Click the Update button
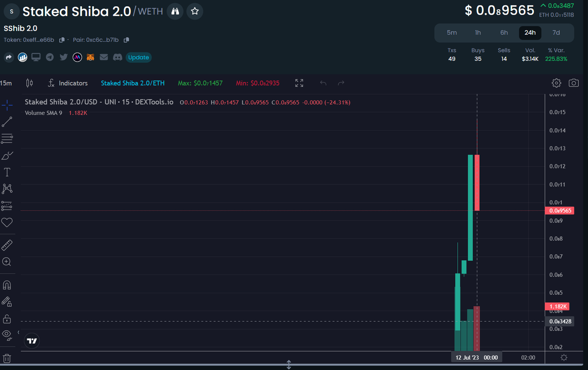This screenshot has width=588, height=370. (x=139, y=57)
